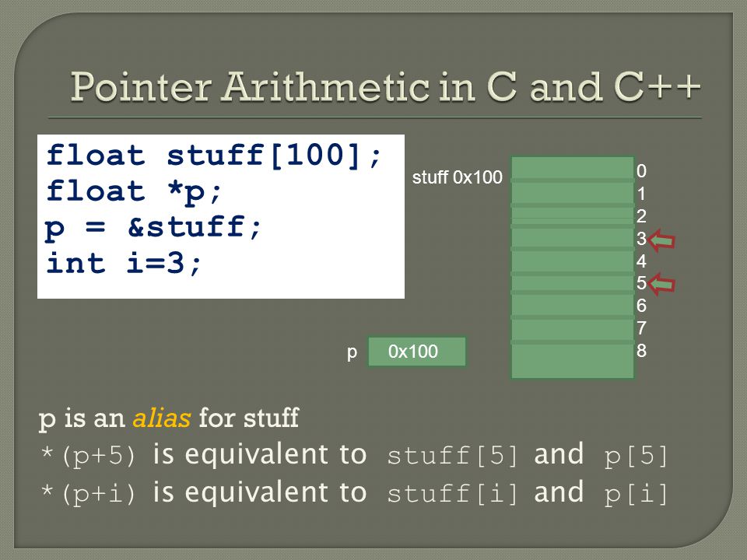Image resolution: width=747 pixels, height=560 pixels.
Task: Select the p pointer box showing 0x100
Action: (417, 352)
